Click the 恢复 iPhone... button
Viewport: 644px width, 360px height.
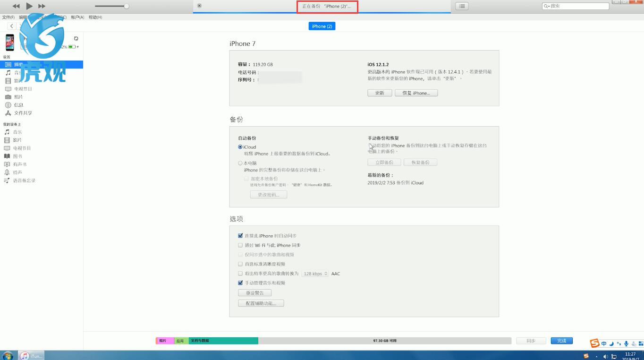point(416,93)
